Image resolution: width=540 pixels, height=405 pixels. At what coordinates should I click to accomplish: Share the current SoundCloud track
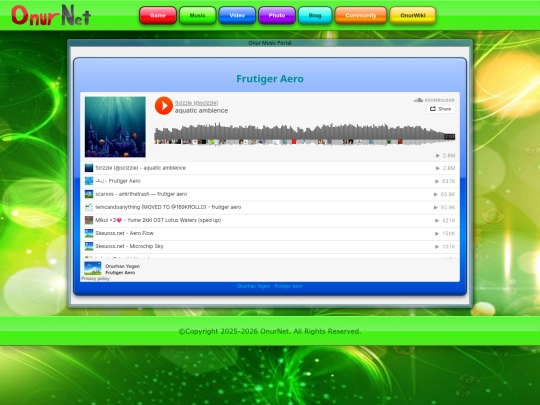(440, 109)
